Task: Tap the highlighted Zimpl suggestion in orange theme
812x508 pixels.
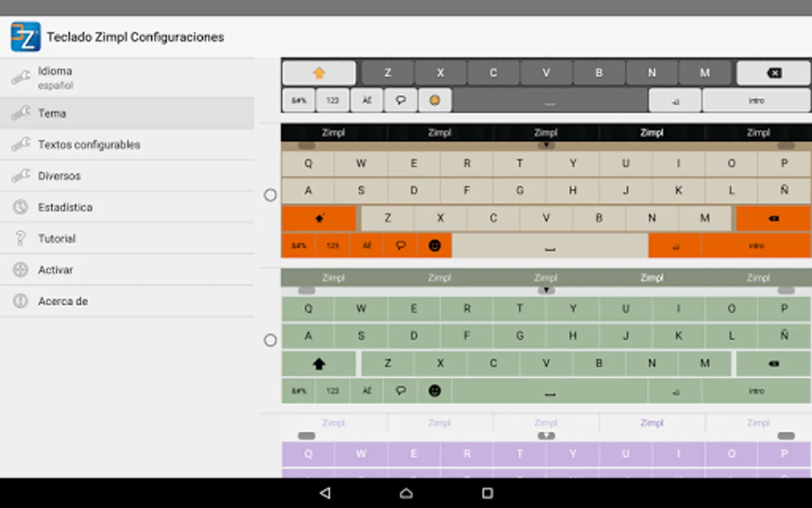Action: tap(652, 133)
